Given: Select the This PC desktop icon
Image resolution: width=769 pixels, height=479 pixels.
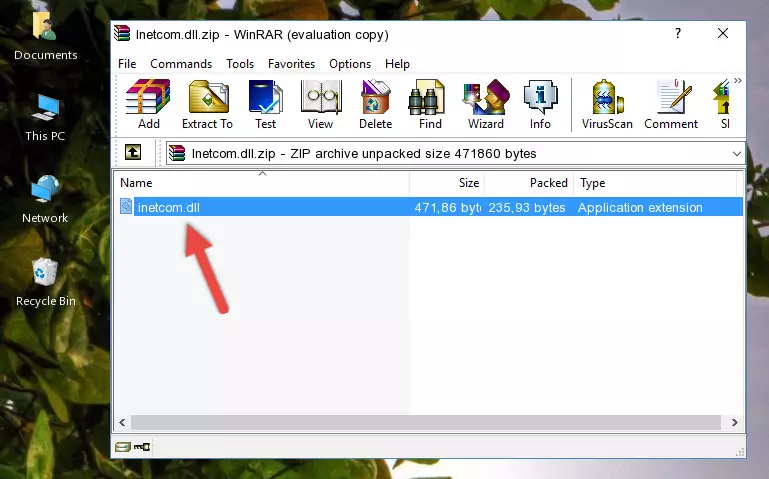Looking at the screenshot, I should (x=45, y=118).
